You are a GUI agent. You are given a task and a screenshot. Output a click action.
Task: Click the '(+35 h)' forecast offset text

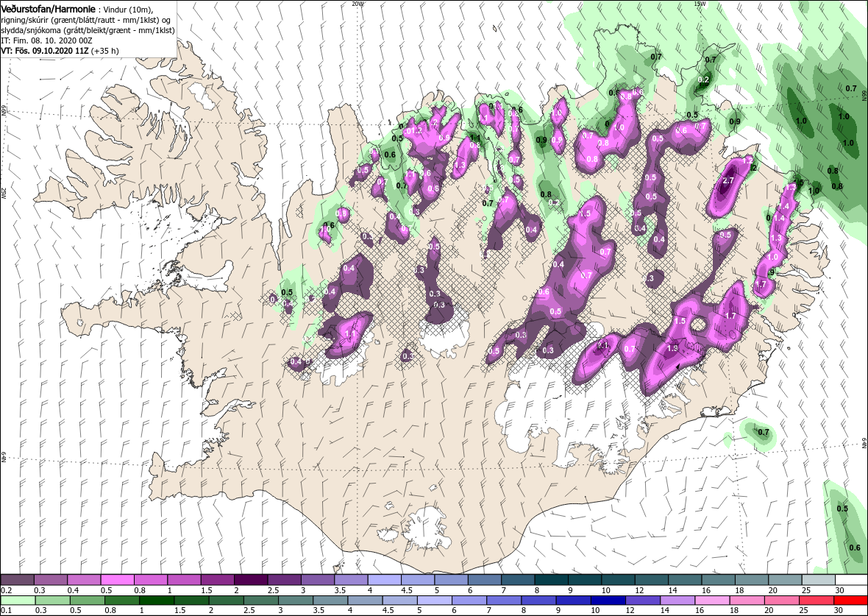pos(106,51)
